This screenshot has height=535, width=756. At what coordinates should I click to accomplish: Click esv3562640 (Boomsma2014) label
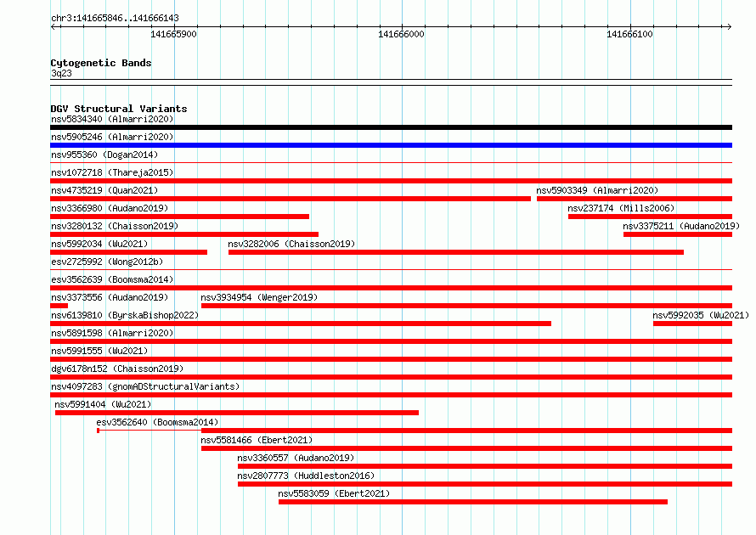pos(157,422)
